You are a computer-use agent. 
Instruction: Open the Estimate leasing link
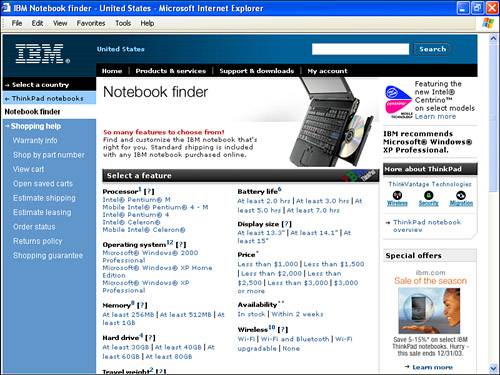[x=42, y=212]
